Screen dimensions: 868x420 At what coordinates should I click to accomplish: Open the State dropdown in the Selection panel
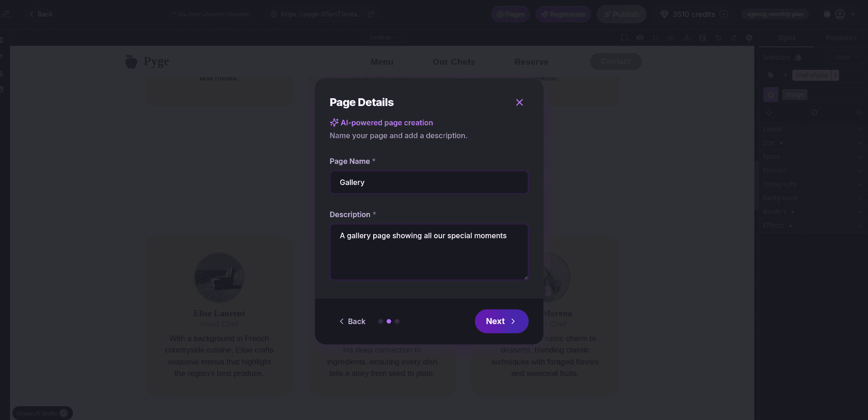click(847, 57)
